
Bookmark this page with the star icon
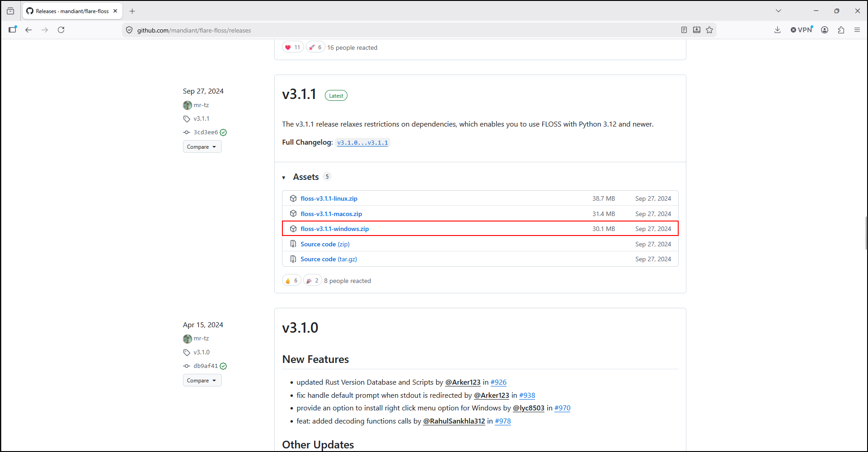(709, 30)
